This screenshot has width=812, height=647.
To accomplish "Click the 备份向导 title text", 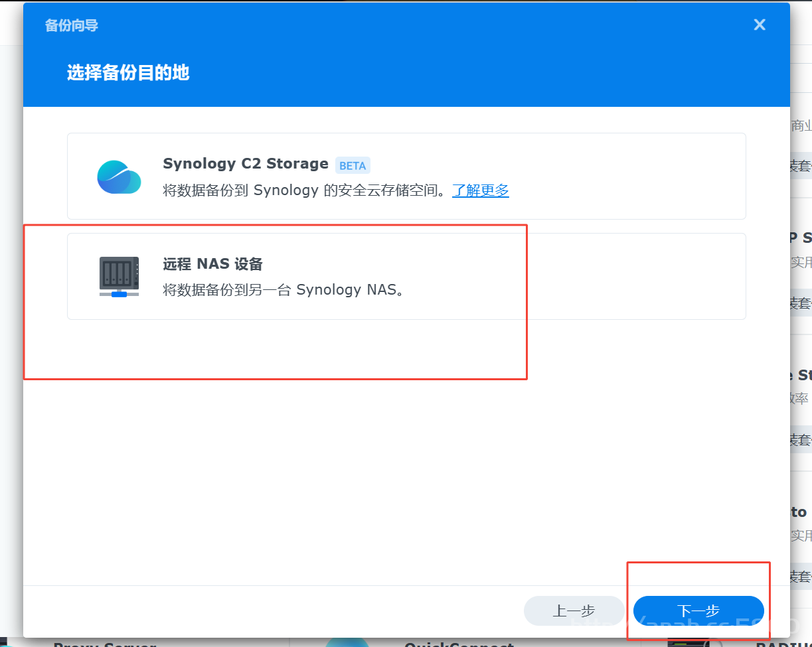I will pyautogui.click(x=72, y=26).
